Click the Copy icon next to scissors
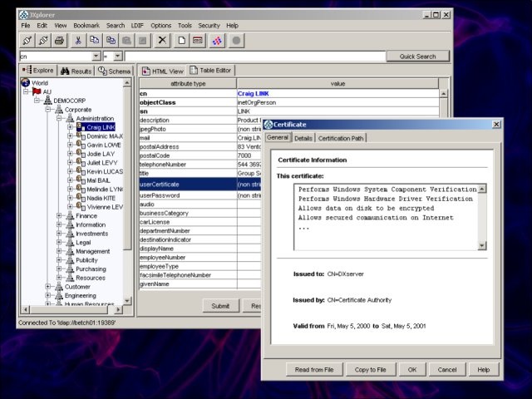Screen dimensions: 532x399 click(x=95, y=40)
